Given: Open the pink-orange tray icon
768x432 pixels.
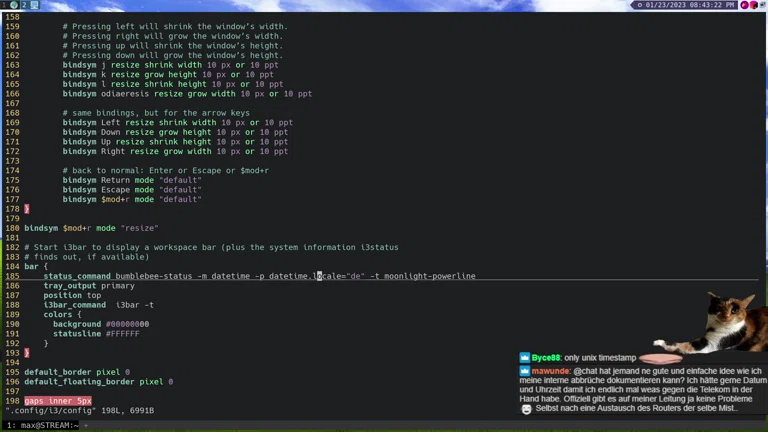Looking at the screenshot, I should pyautogui.click(x=753, y=5).
